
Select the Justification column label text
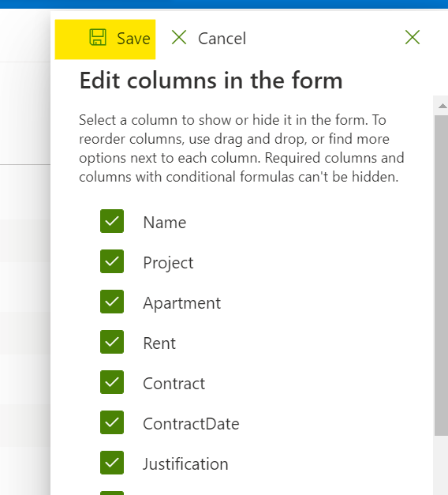click(x=185, y=464)
